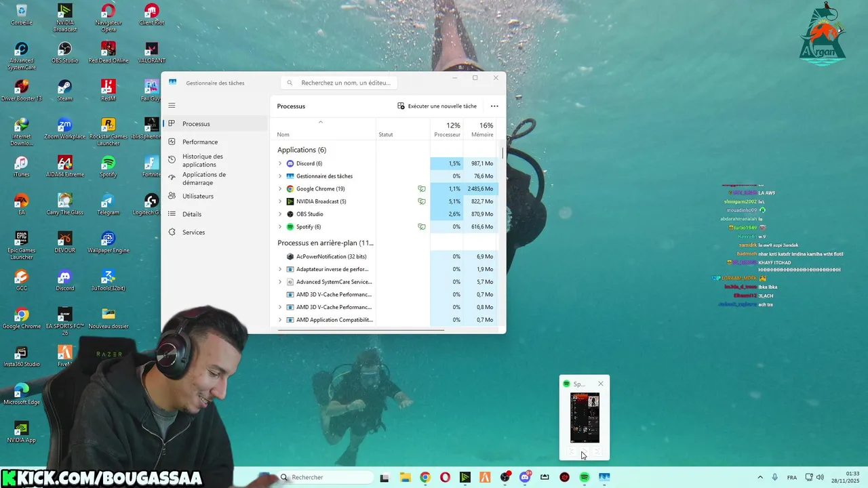Click the Task Manager search field
Screen dimensions: 868x488
click(339, 83)
